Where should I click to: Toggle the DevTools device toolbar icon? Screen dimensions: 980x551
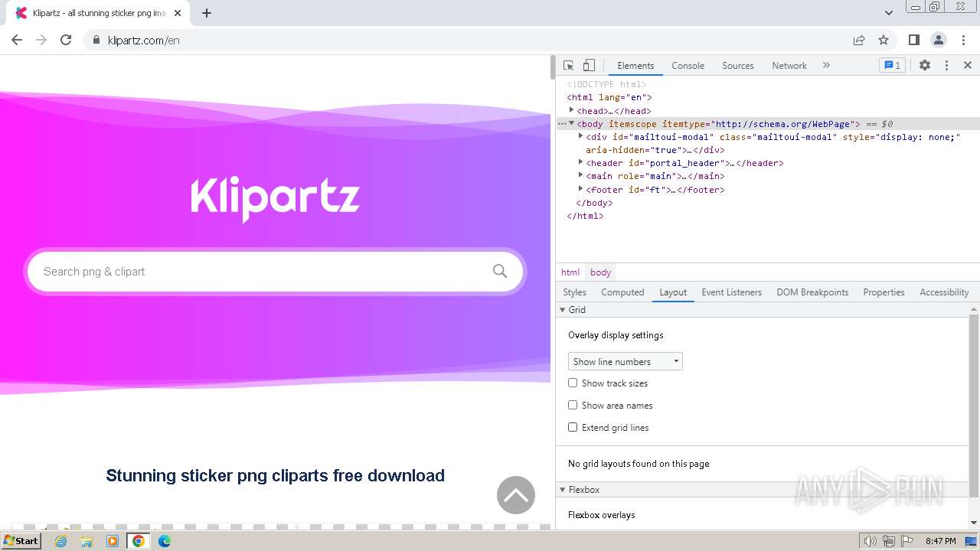click(x=589, y=66)
